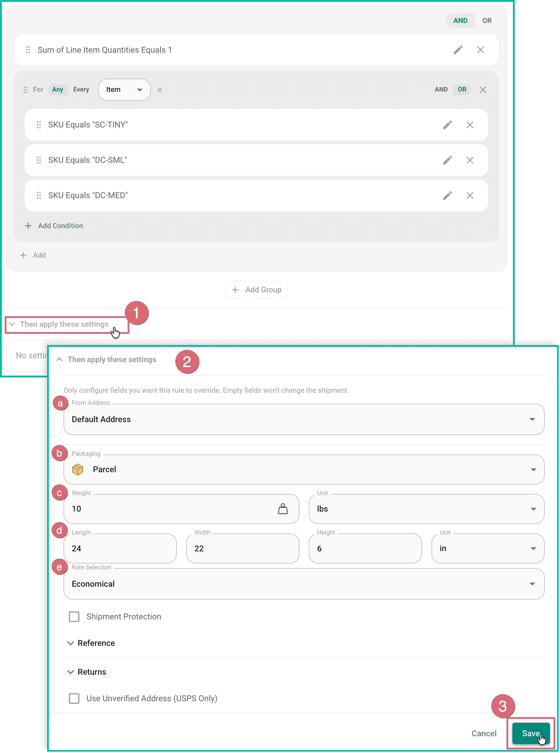Edit the SKU Equals "DC-MED" condition
560x753 pixels.
447,195
